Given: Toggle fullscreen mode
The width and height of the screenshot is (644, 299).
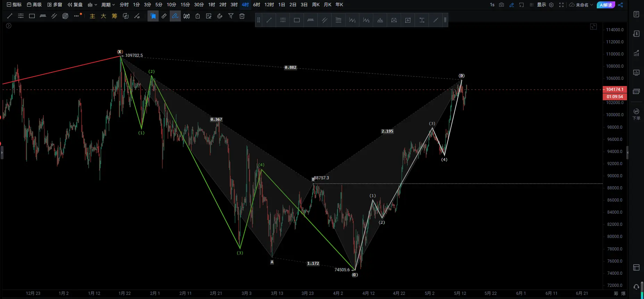Looking at the screenshot, I should tap(561, 5).
